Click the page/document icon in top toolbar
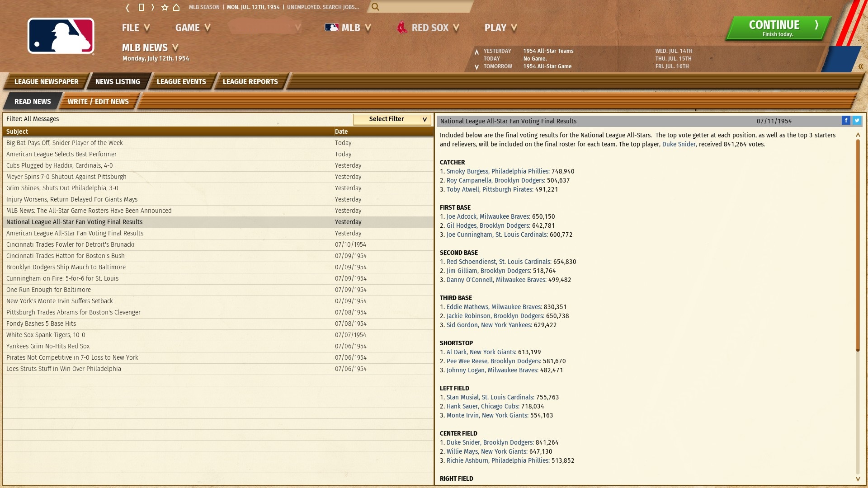 pyautogui.click(x=141, y=7)
